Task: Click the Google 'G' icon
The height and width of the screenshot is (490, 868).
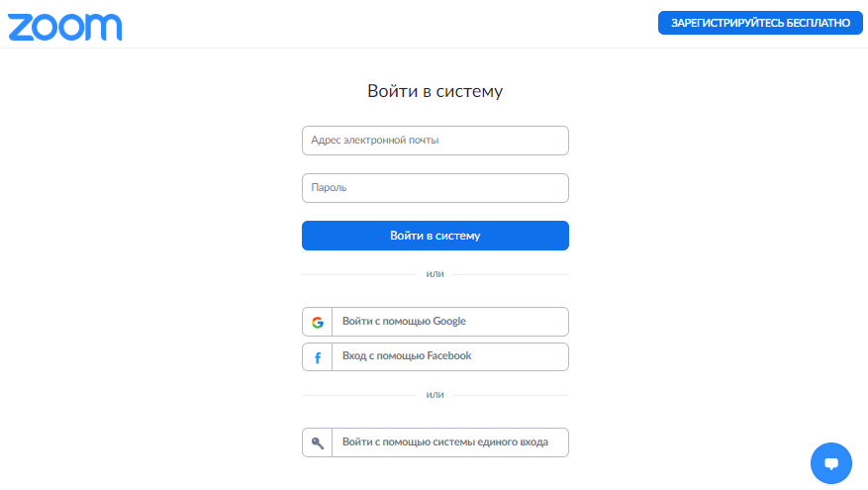Action: pyautogui.click(x=318, y=322)
